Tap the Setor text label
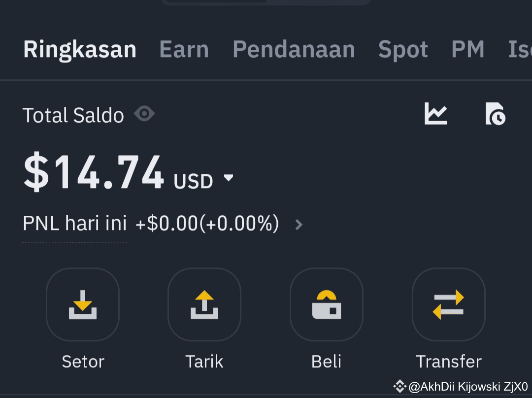 click(x=83, y=362)
